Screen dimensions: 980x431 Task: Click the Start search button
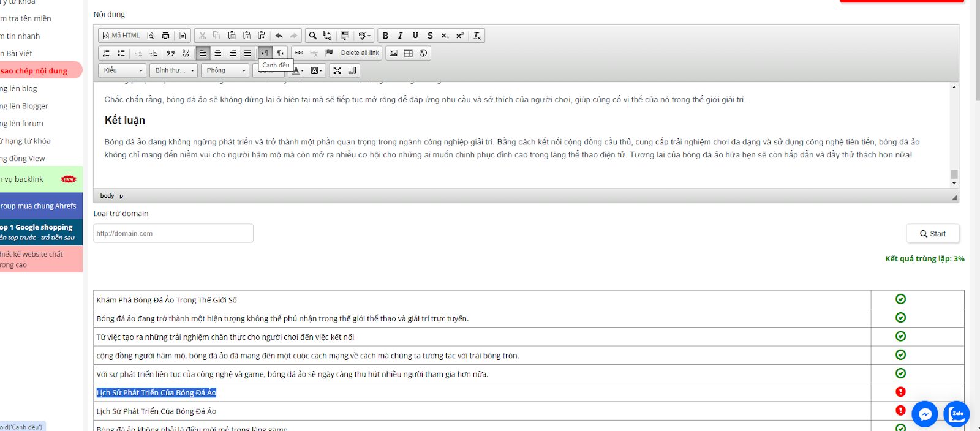tap(933, 234)
